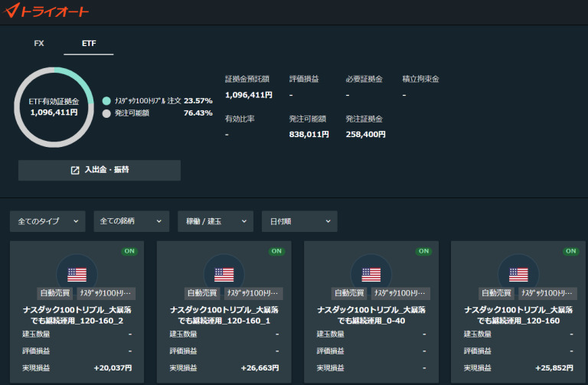Click teal ナスダック100トリプル注文 legend dot
This screenshot has height=385, width=588.
pyautogui.click(x=106, y=101)
